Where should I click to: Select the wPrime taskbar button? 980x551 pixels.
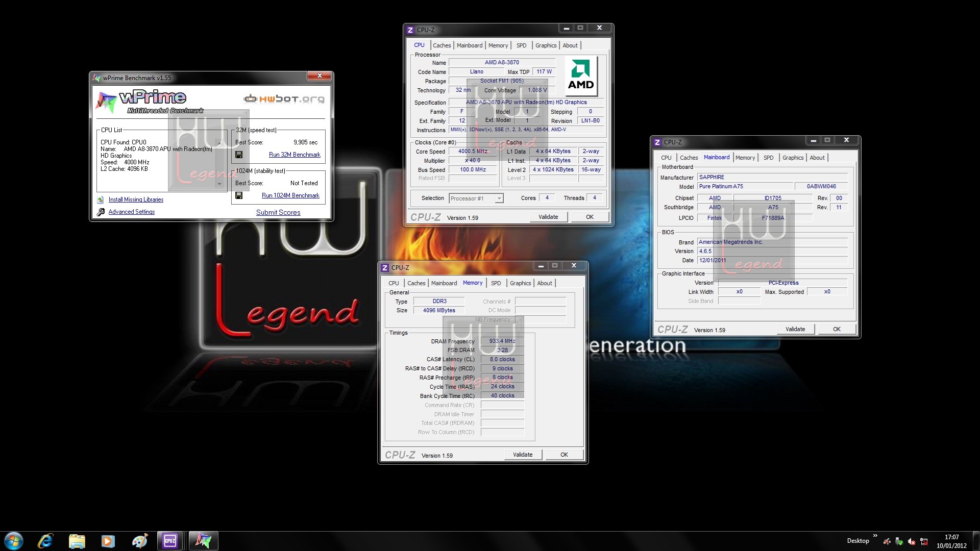204,541
